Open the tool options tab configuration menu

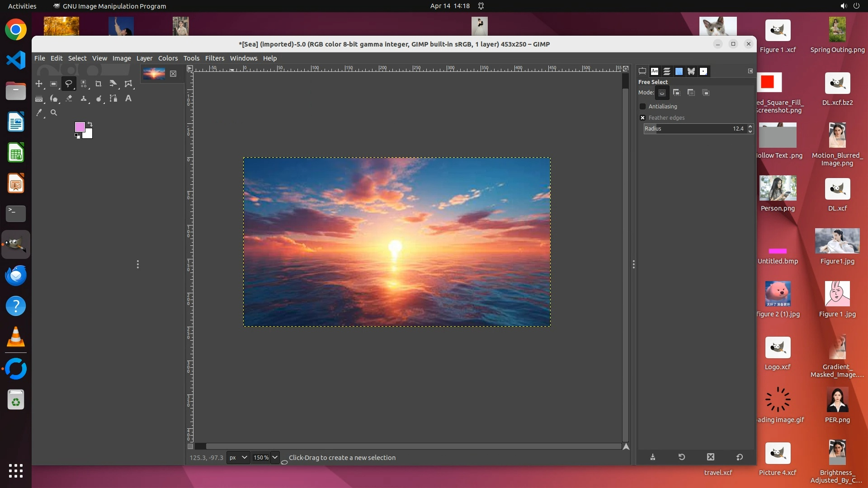[x=750, y=71]
